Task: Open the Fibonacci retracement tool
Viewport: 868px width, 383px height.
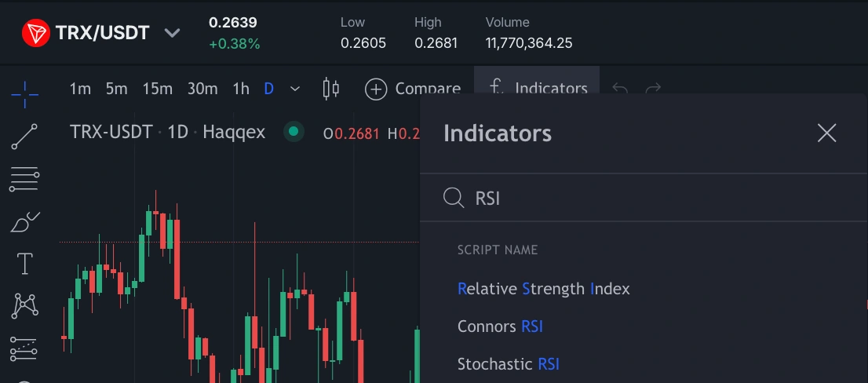Action: click(24, 180)
